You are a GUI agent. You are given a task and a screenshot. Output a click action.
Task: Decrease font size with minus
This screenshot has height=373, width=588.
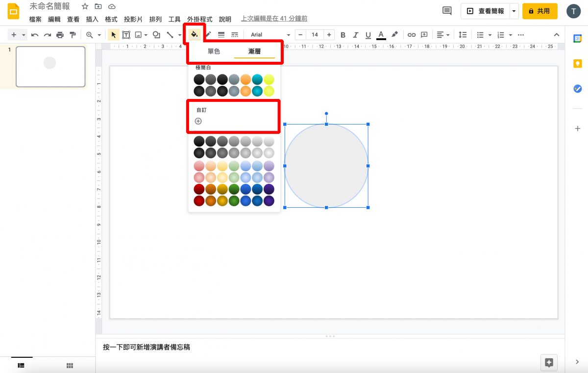300,35
